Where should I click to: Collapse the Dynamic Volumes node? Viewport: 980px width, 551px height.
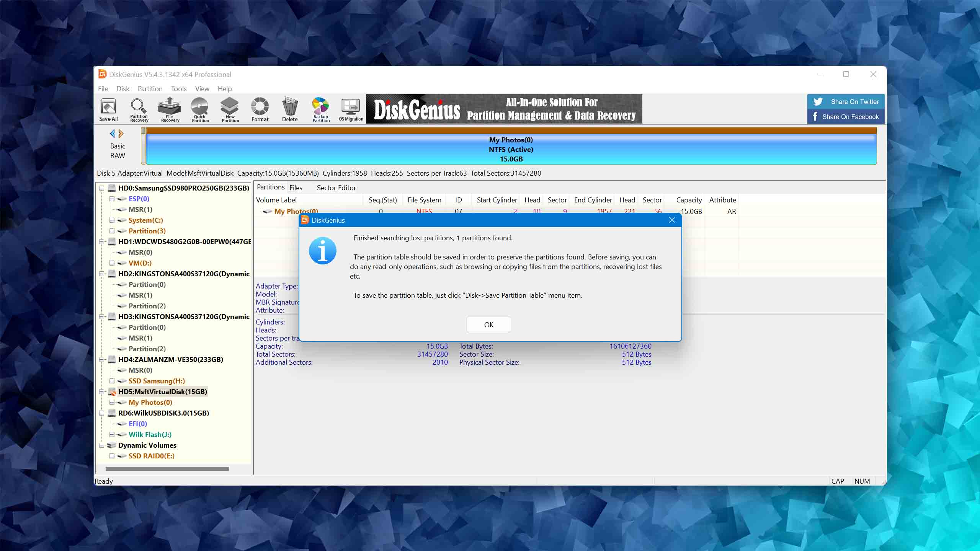click(102, 445)
